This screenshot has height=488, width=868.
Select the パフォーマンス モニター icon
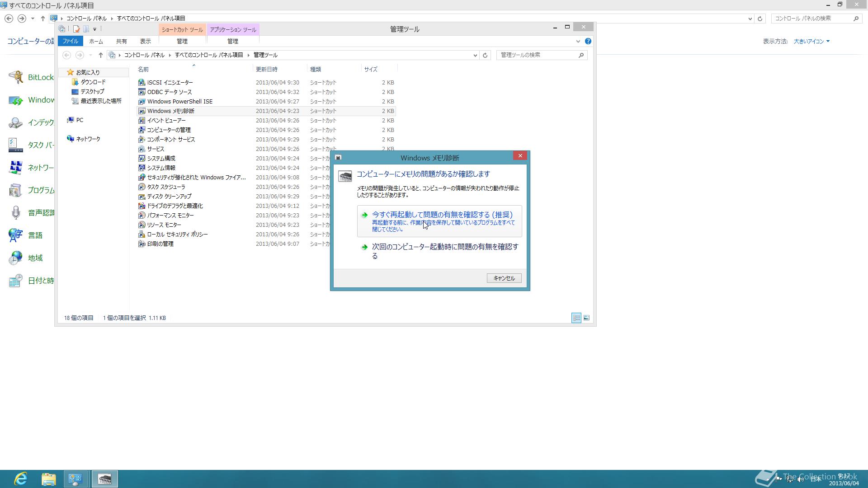(x=142, y=216)
